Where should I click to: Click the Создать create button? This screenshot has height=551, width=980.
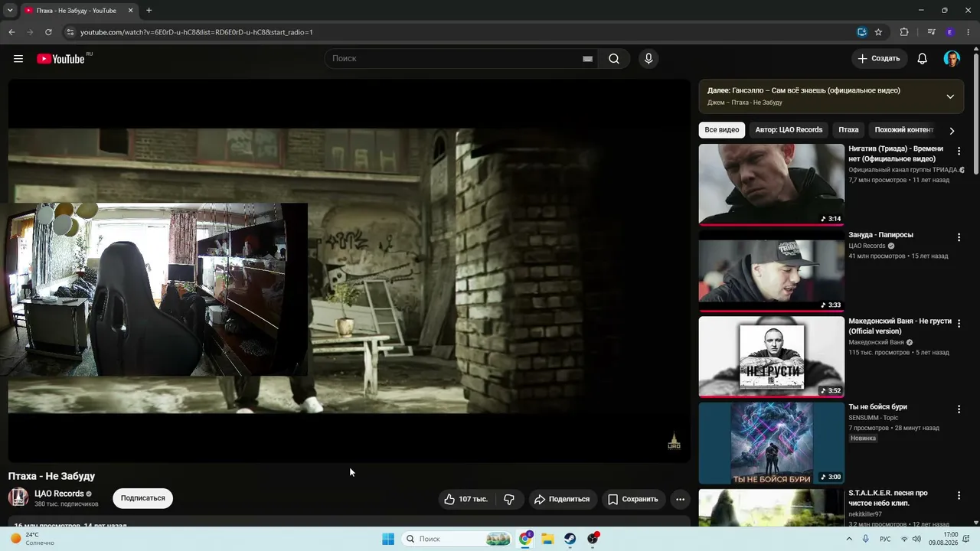click(879, 59)
